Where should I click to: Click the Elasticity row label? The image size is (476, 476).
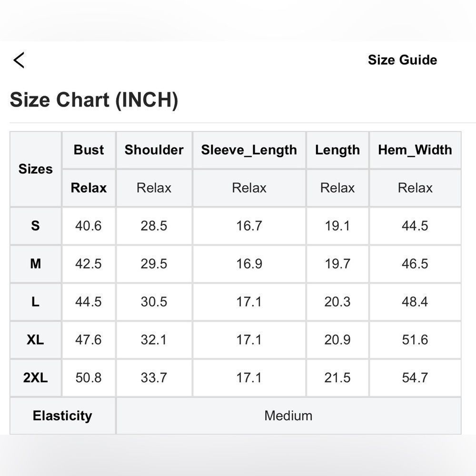(62, 416)
